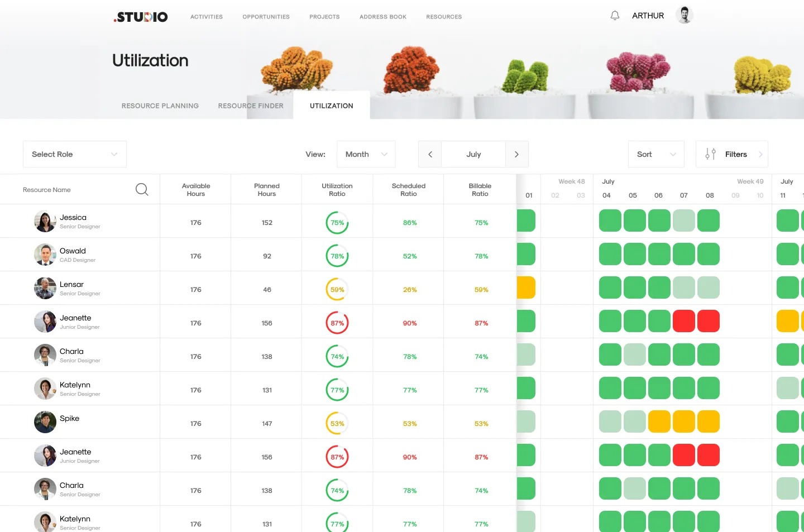Switch to the Resource Planning tab
This screenshot has height=532, width=804.
click(x=160, y=106)
